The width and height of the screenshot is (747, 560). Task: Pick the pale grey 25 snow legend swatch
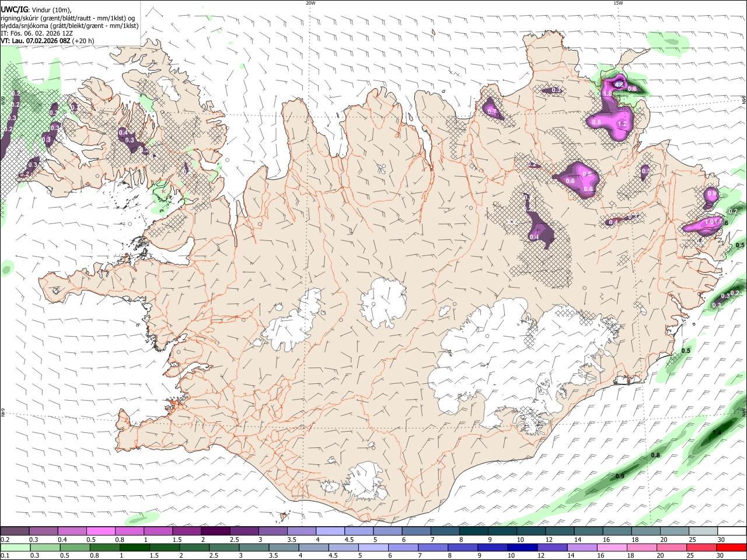[704, 531]
